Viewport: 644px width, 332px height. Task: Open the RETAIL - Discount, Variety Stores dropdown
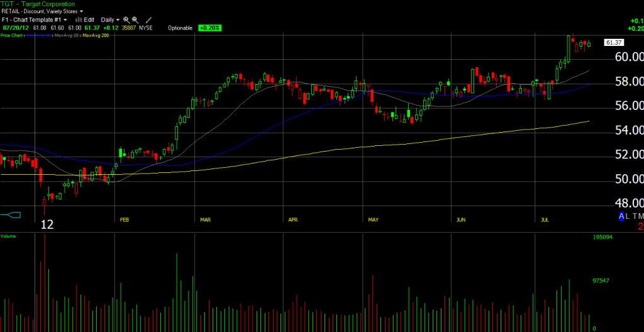pos(42,11)
